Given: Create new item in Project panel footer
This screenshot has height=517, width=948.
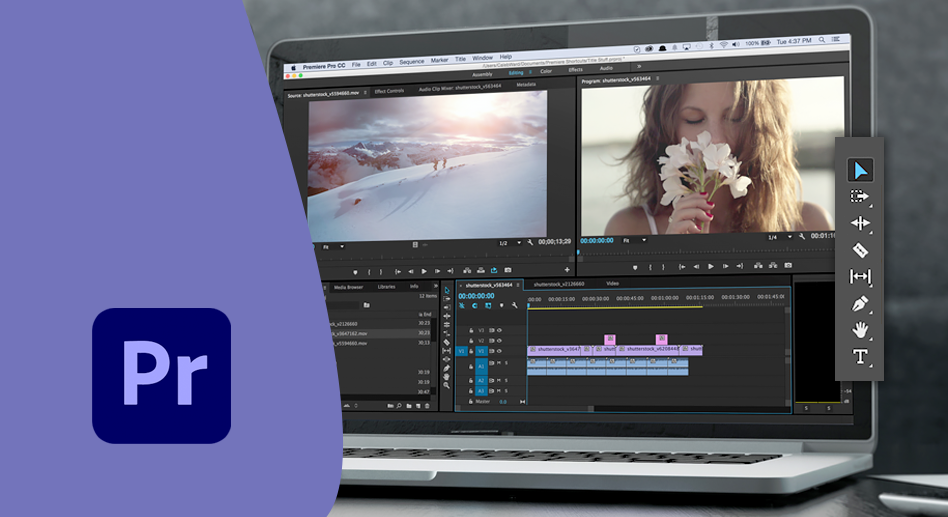Looking at the screenshot, I should click(418, 406).
